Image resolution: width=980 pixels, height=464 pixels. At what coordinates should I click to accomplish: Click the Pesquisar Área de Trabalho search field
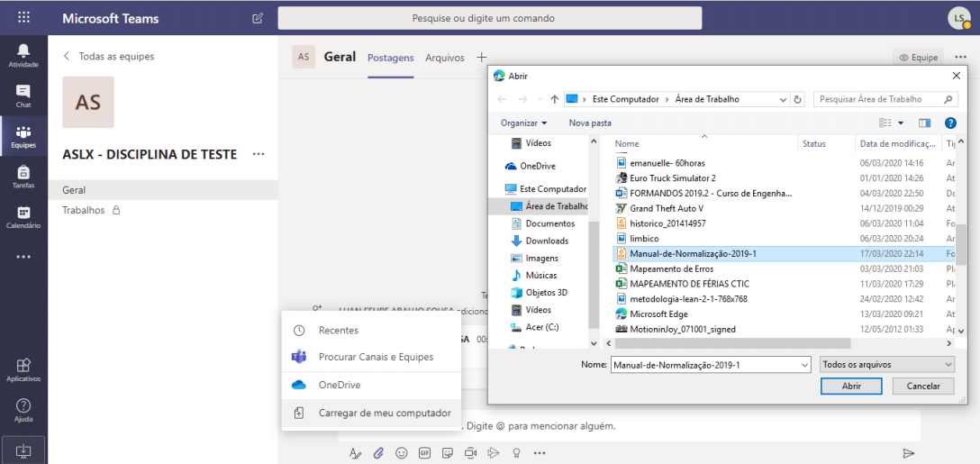(x=886, y=99)
